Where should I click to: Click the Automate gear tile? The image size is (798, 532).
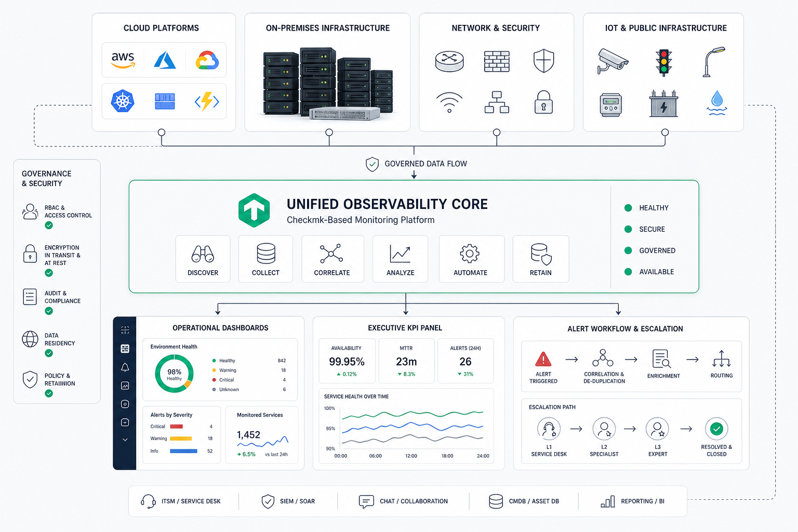click(471, 259)
